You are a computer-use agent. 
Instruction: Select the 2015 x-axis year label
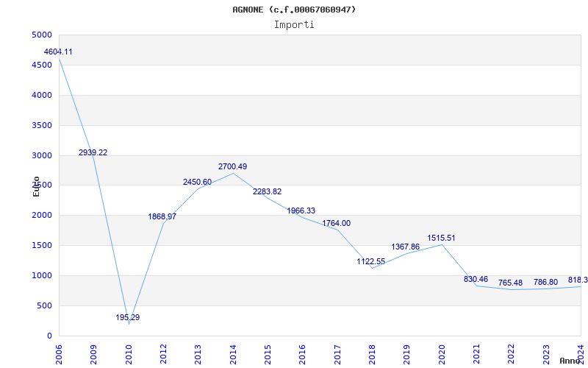point(268,354)
